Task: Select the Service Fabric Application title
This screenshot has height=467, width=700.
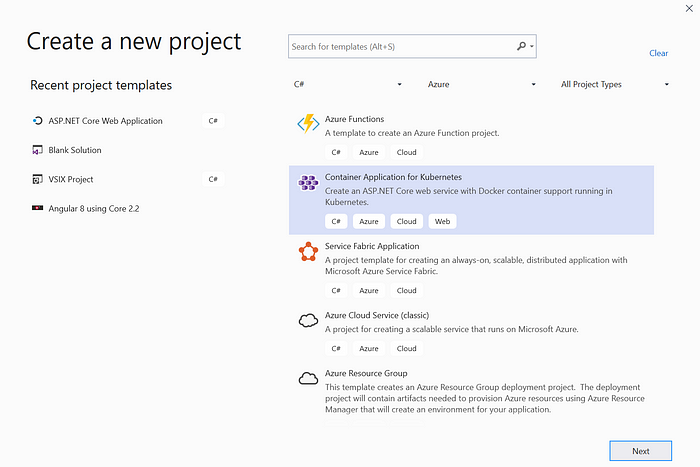Action: pyautogui.click(x=372, y=246)
